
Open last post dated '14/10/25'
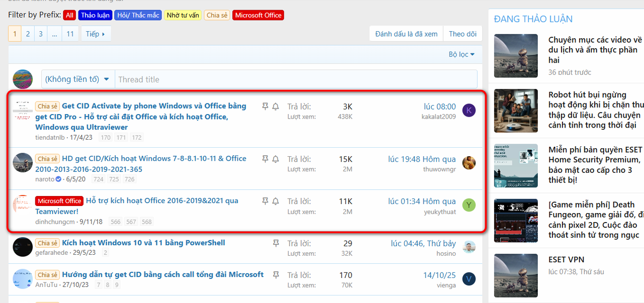click(x=439, y=275)
